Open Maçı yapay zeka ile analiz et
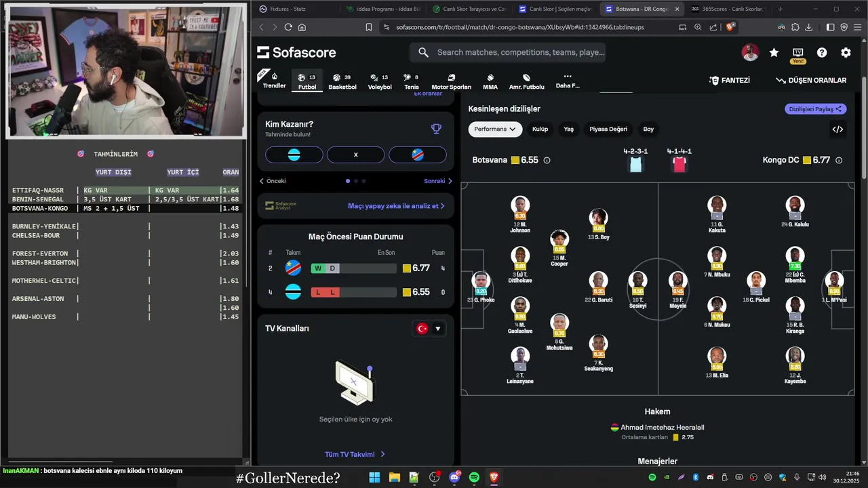Screen dimensions: 868x488 pyautogui.click(x=396, y=205)
